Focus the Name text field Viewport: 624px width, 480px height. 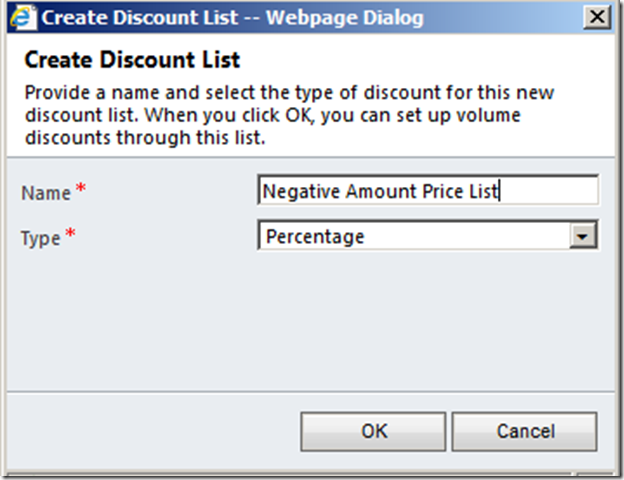coord(428,190)
